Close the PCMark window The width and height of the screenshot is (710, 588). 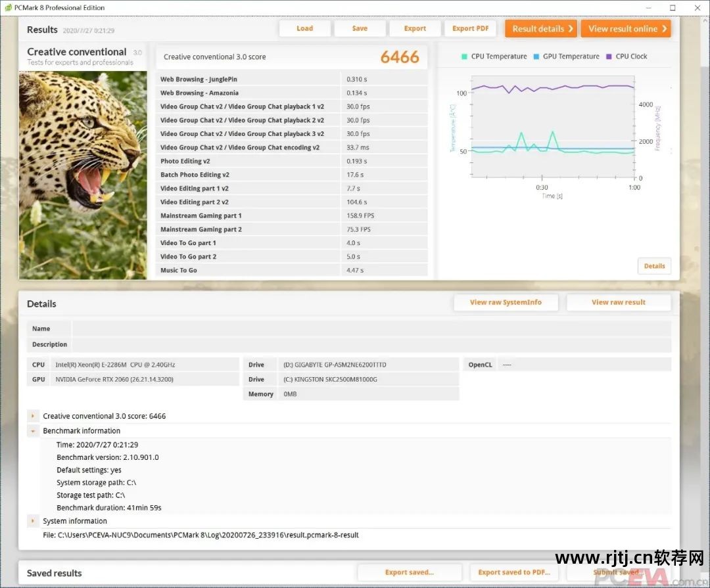[x=698, y=8]
